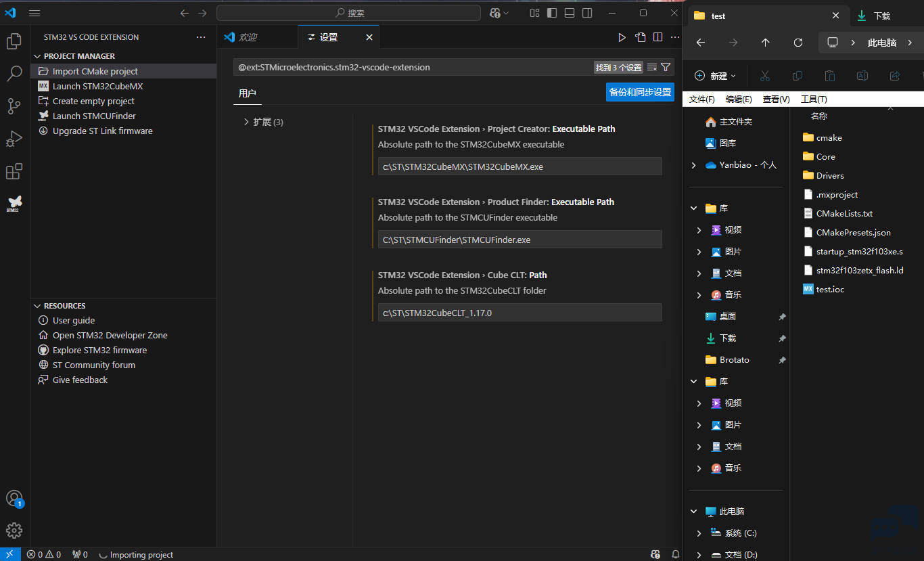This screenshot has width=924, height=561.
Task: Switch to the 下载 tab in File Explorer
Action: pos(882,16)
